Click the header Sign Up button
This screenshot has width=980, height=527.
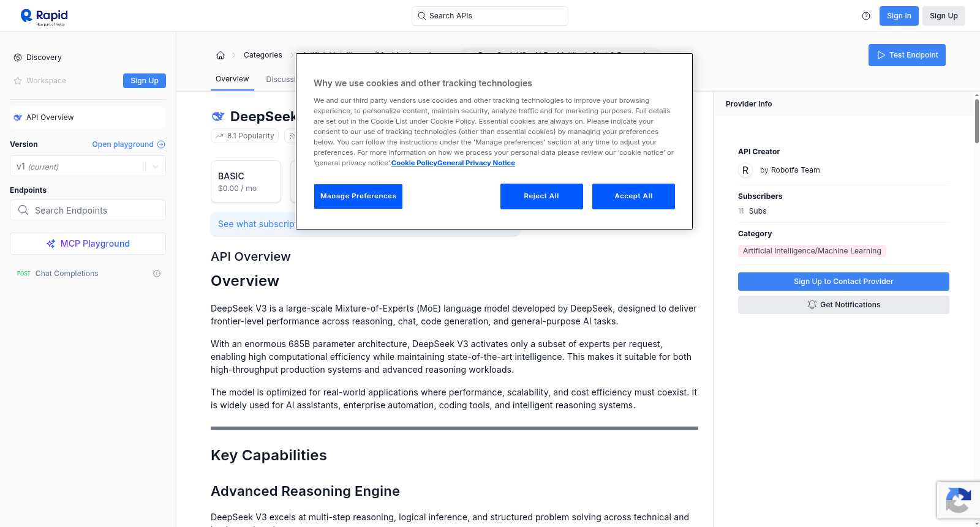click(944, 16)
